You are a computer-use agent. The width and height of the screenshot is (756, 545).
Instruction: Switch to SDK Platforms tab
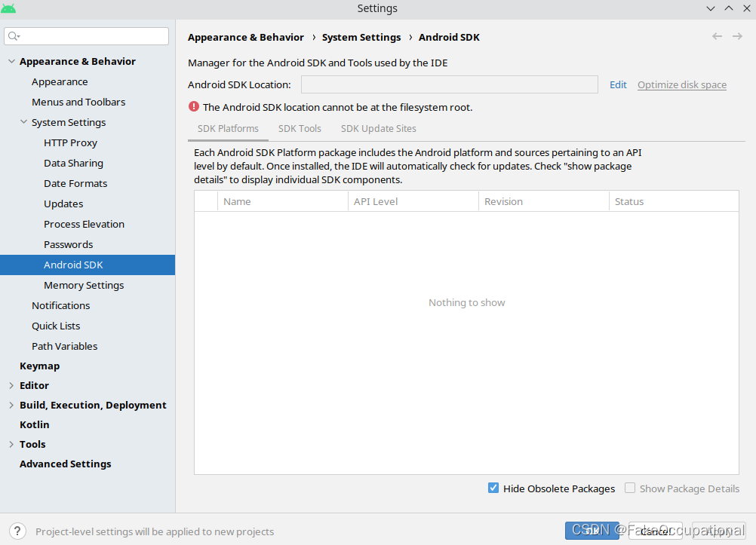coord(228,129)
